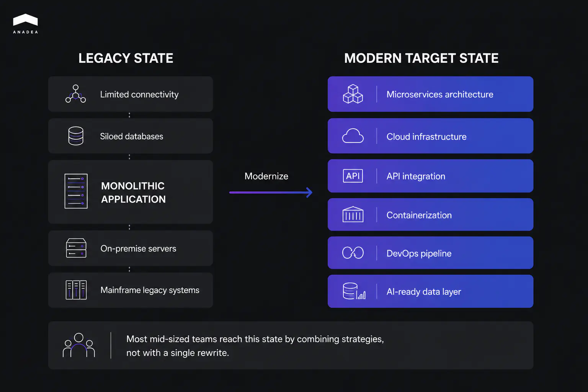Click the API box icon
This screenshot has width=588, height=392.
[x=353, y=176]
